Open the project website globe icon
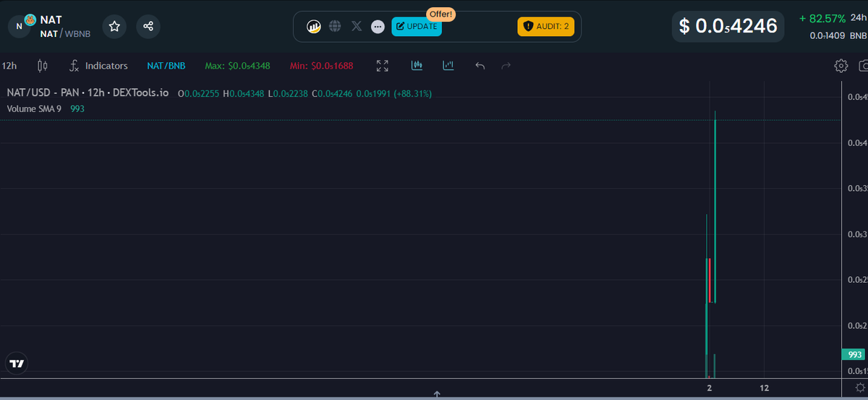The width and height of the screenshot is (868, 400). point(335,26)
